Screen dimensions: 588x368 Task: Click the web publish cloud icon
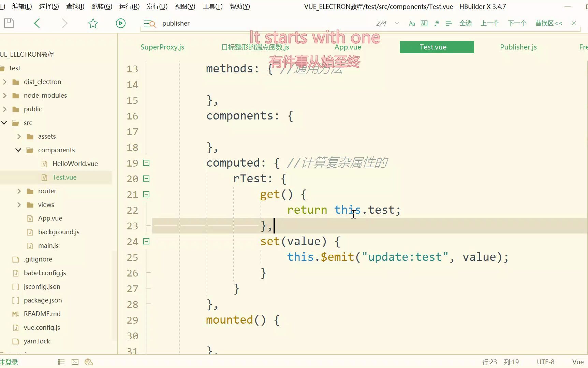[x=89, y=362]
